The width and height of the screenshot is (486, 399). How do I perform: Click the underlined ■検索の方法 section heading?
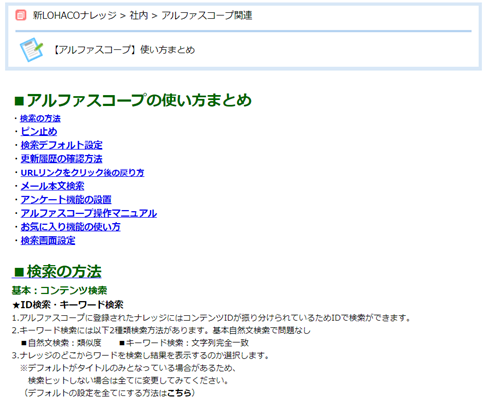[x=57, y=271]
